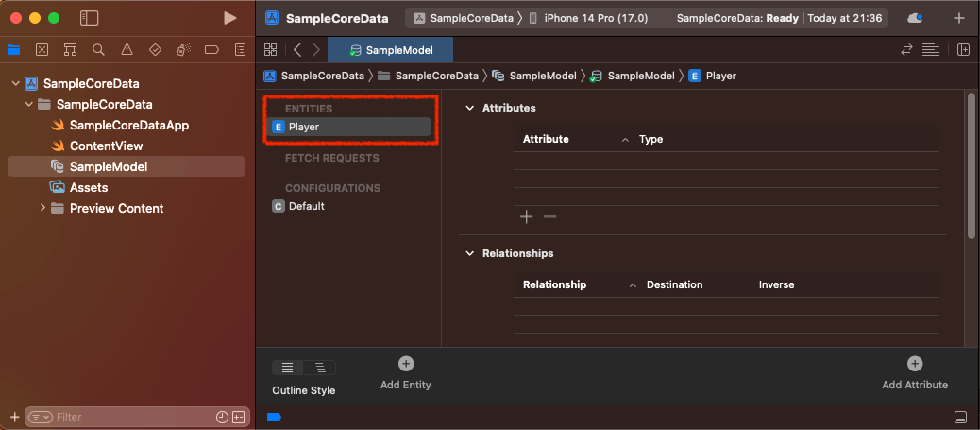
Task: Switch to table Outline Style
Action: tap(288, 368)
